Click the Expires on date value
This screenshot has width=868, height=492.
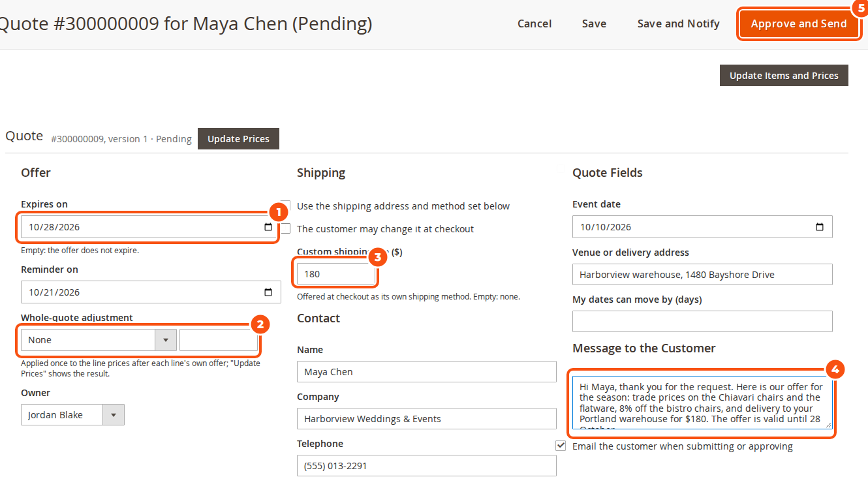(x=54, y=227)
